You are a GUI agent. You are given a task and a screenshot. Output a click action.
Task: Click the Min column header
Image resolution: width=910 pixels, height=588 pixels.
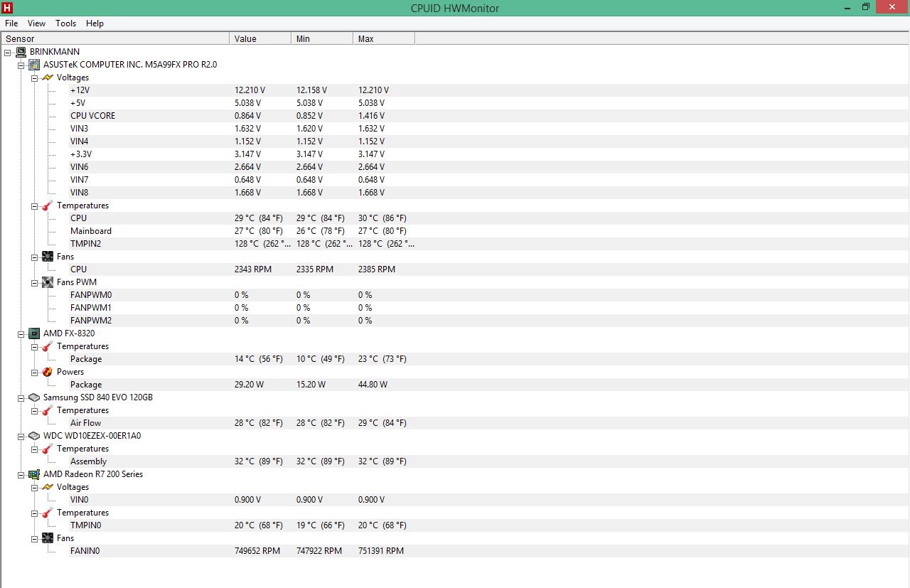click(x=322, y=38)
